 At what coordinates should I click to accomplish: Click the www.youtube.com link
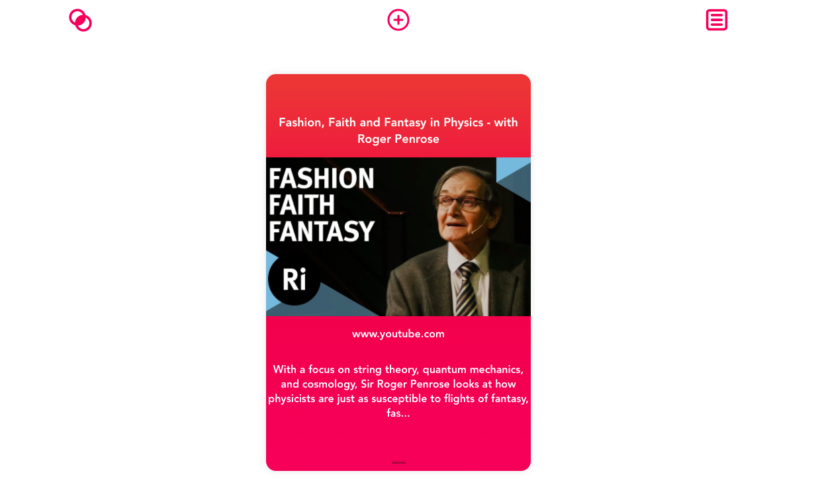click(x=398, y=334)
